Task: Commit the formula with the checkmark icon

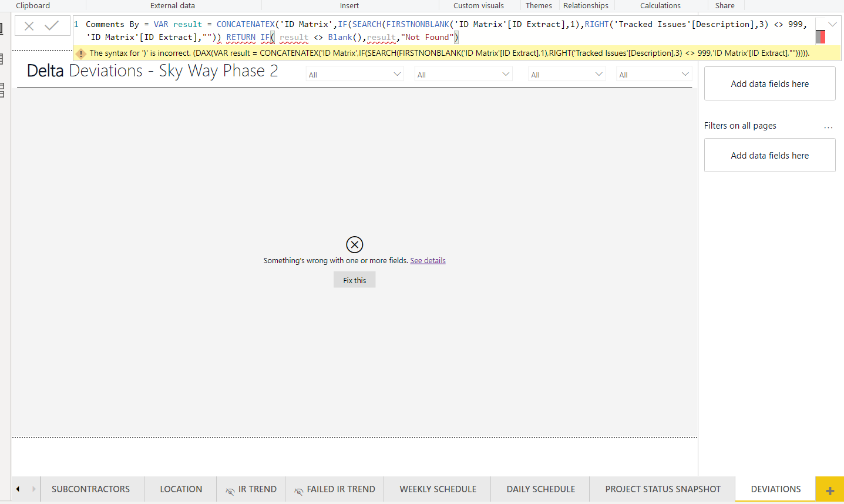Action: [52, 26]
